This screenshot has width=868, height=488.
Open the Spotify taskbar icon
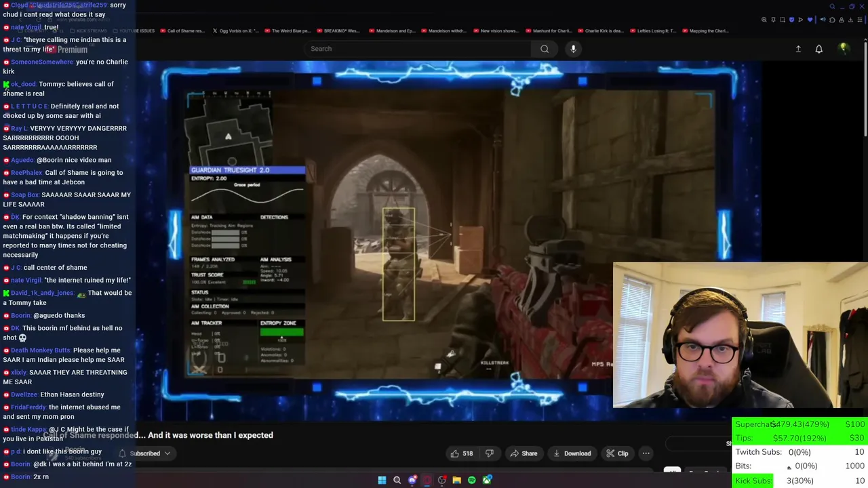(472, 480)
